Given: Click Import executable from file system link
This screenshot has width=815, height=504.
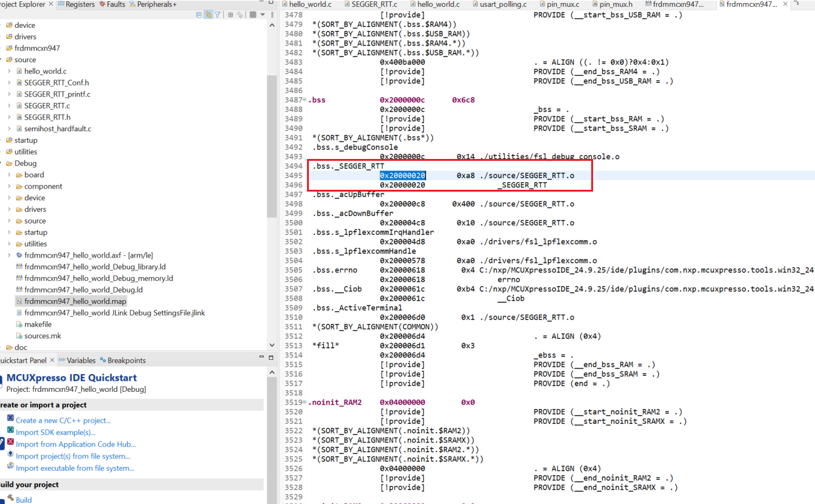Looking at the screenshot, I should coord(75,468).
